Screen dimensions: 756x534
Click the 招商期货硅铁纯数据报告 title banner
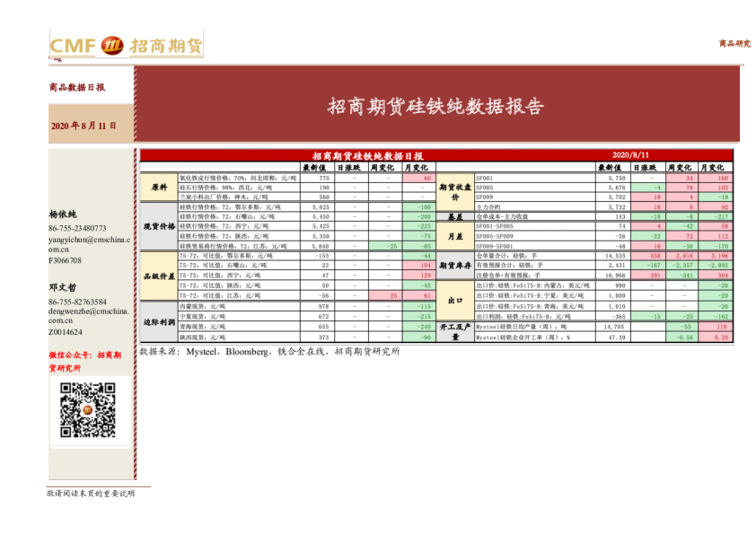click(435, 107)
